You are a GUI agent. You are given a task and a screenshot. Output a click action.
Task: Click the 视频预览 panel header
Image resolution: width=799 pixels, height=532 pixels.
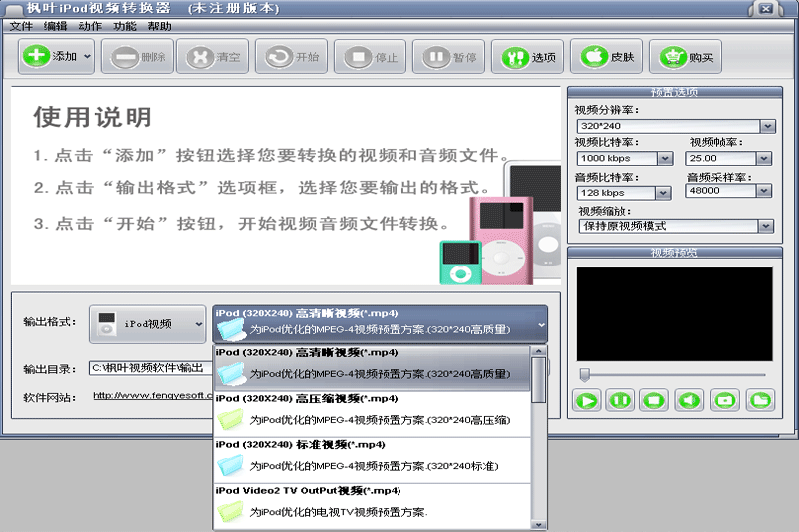675,252
